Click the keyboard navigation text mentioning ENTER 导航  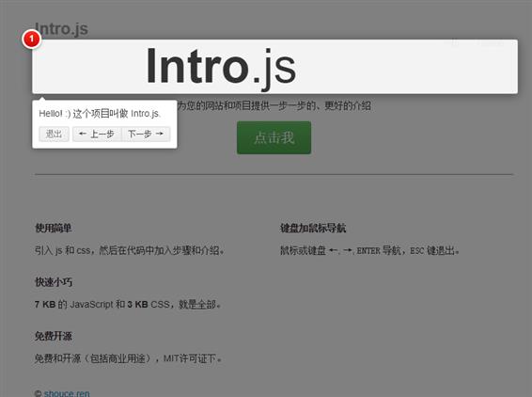tap(369, 250)
